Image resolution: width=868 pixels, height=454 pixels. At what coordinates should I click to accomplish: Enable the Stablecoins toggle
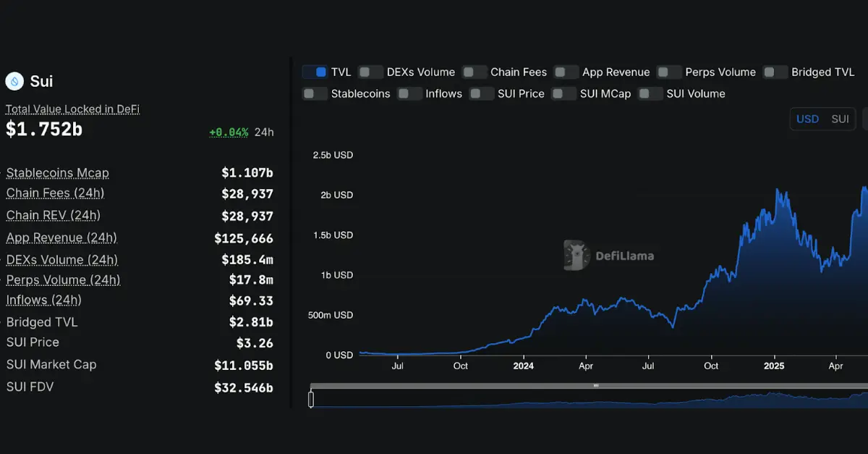[315, 93]
